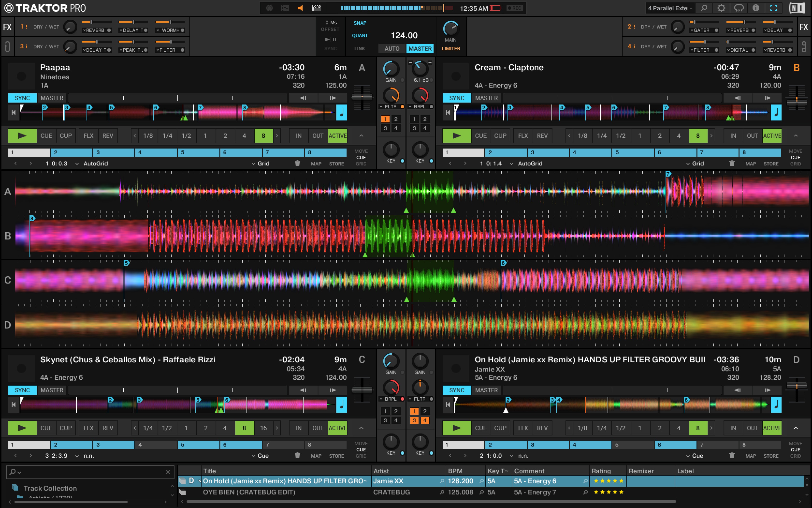Click the key lock note icon on Deck B

(776, 112)
